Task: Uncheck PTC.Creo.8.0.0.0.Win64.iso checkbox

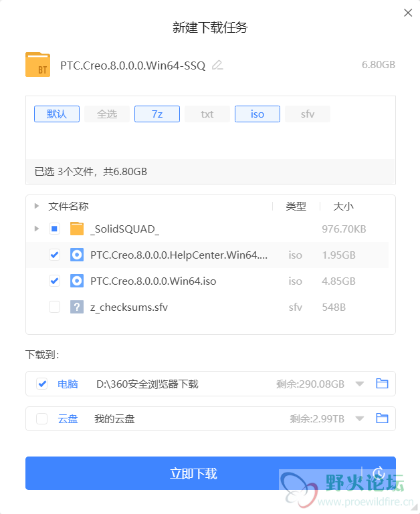Action: [x=54, y=281]
